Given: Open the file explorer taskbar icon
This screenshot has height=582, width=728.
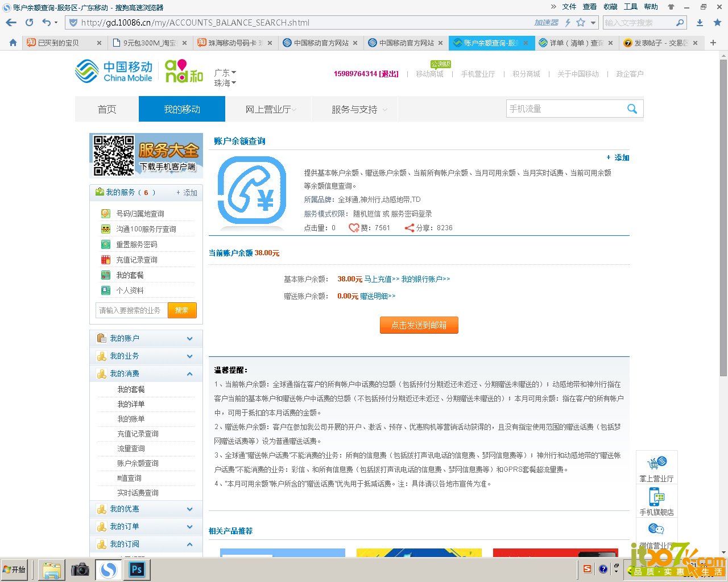Looking at the screenshot, I should pos(52,569).
